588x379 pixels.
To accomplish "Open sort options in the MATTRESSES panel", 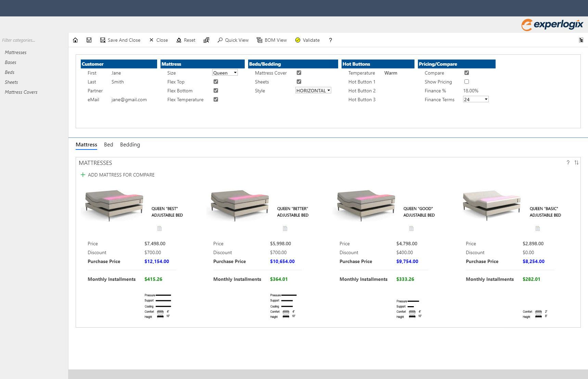I will click(x=576, y=163).
